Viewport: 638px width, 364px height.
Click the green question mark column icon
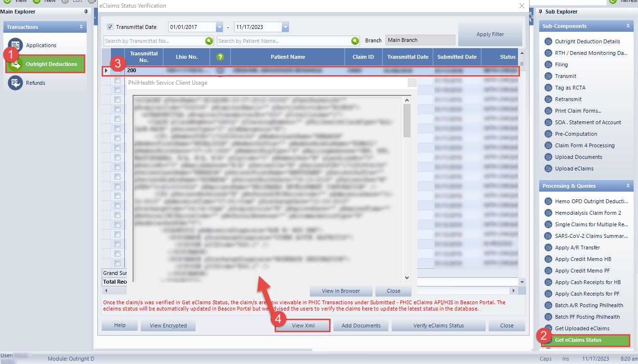pos(220,57)
